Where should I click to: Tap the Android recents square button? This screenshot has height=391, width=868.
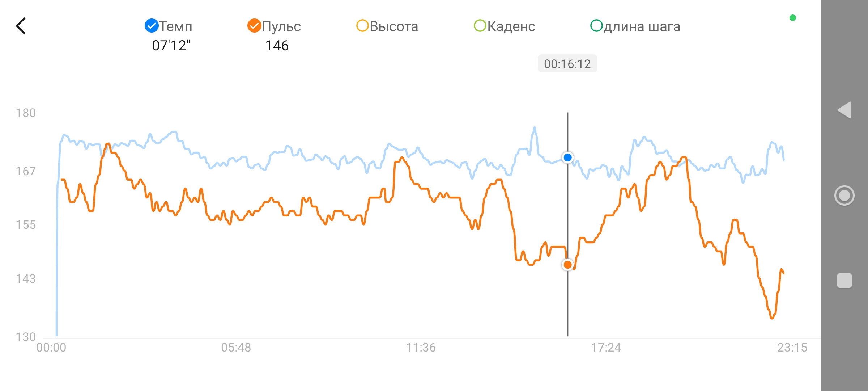click(844, 281)
